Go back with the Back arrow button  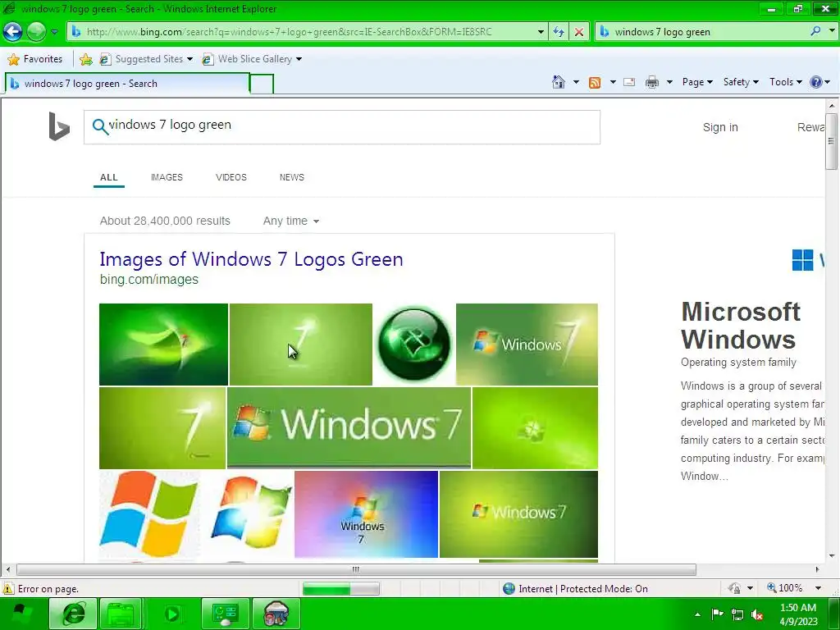pyautogui.click(x=13, y=32)
